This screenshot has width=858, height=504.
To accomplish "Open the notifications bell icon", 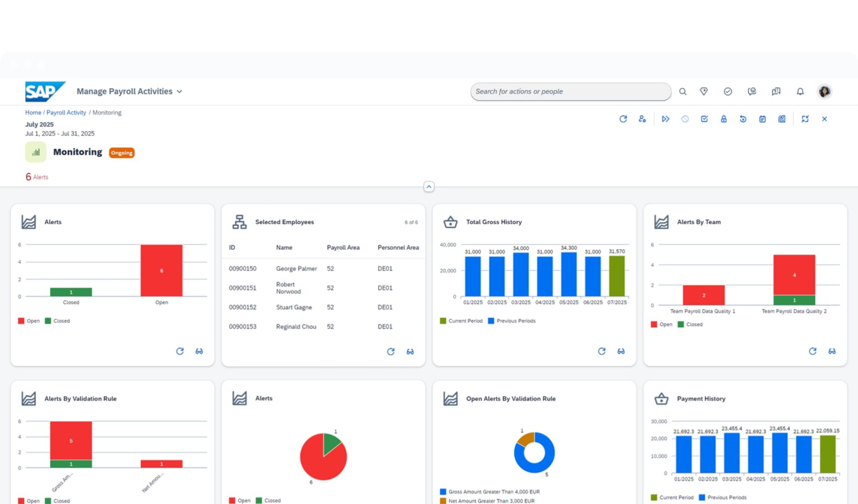I will click(x=800, y=91).
